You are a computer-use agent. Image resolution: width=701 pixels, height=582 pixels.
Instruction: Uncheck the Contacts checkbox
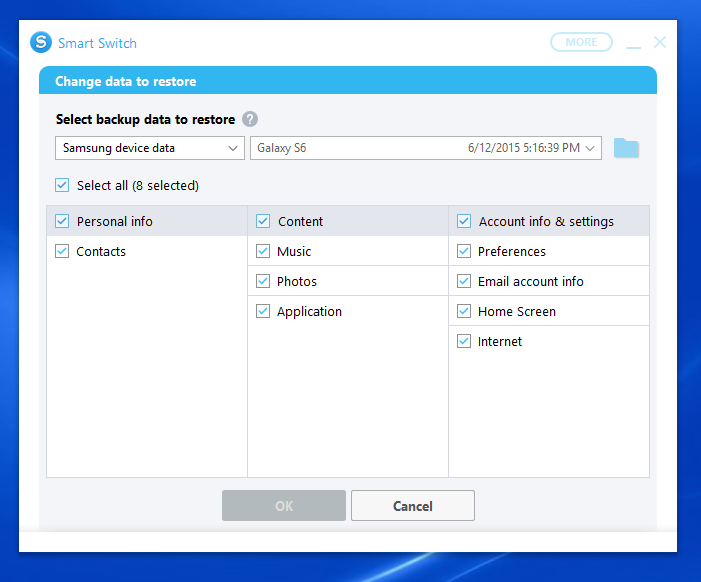pyautogui.click(x=62, y=251)
